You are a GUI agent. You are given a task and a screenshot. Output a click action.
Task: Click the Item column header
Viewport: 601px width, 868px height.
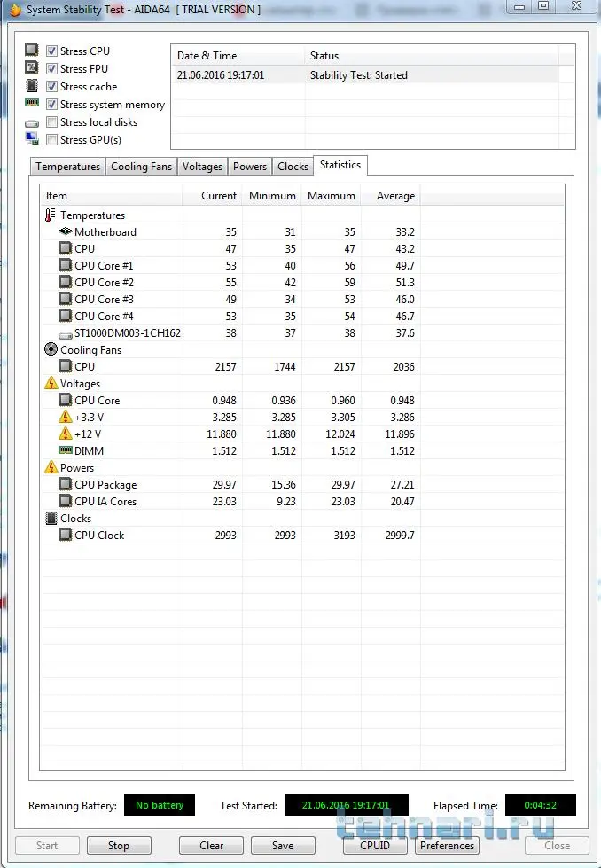pyautogui.click(x=111, y=195)
